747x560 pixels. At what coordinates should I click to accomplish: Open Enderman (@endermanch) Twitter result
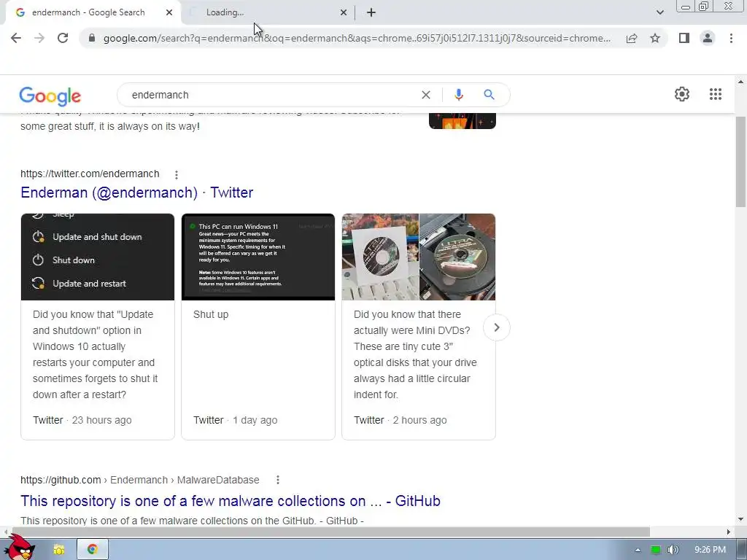[x=136, y=192]
